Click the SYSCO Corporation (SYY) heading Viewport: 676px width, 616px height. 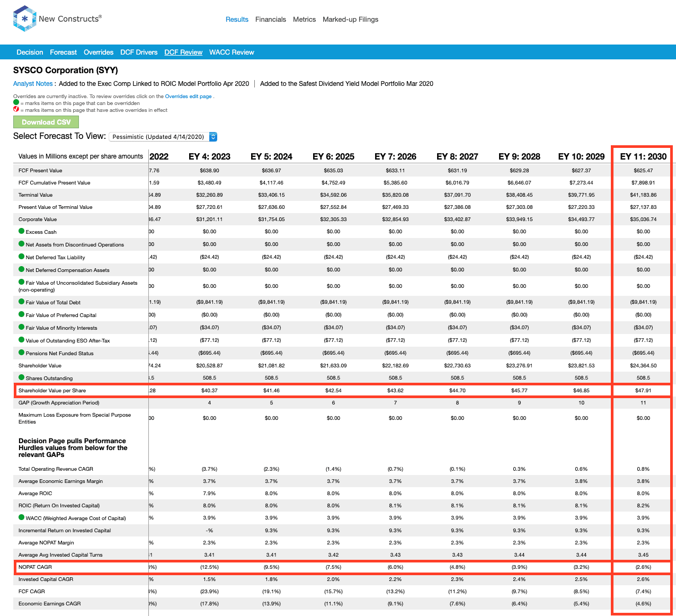pos(66,70)
